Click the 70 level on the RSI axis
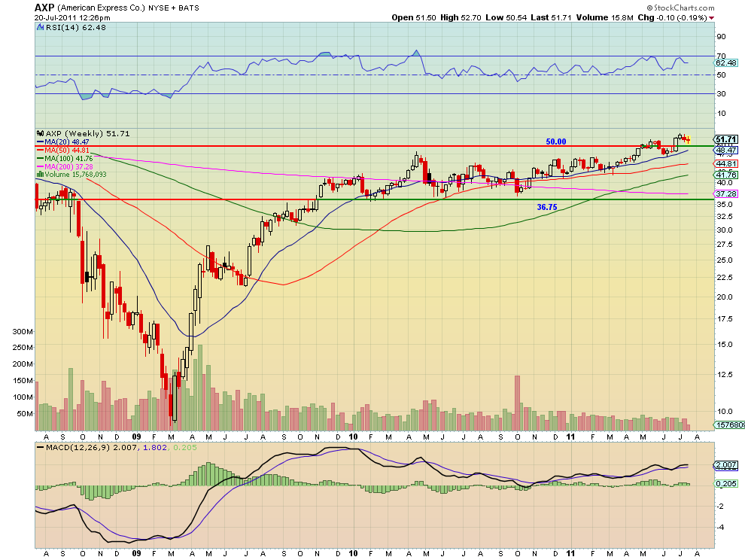 pyautogui.click(x=721, y=56)
